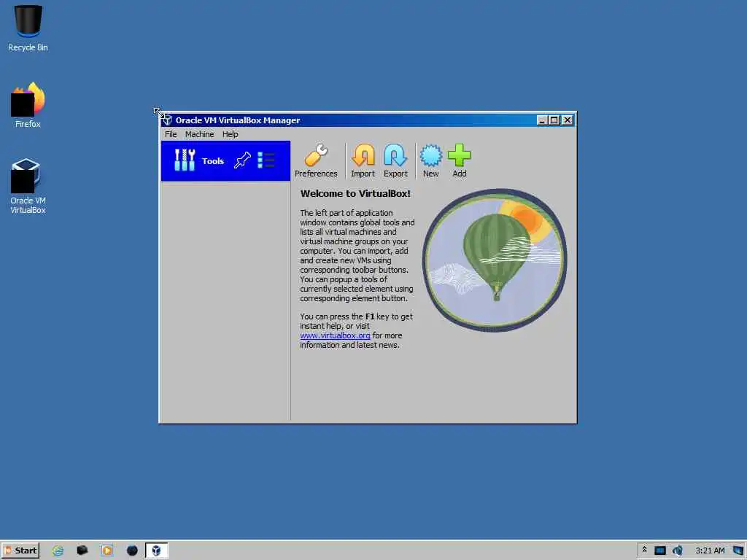Add an existing virtual machine
Image resolution: width=747 pixels, height=560 pixels.
[460, 161]
